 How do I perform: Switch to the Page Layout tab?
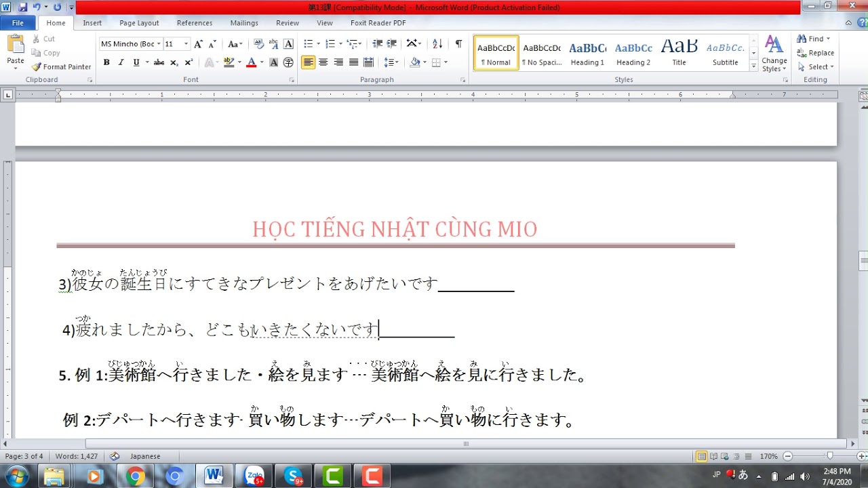click(x=139, y=22)
